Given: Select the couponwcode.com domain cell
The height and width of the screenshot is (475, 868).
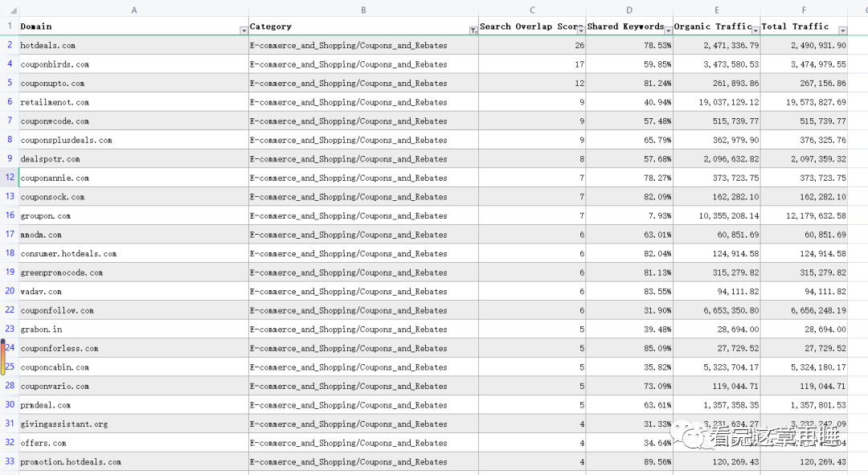Looking at the screenshot, I should pos(134,121).
